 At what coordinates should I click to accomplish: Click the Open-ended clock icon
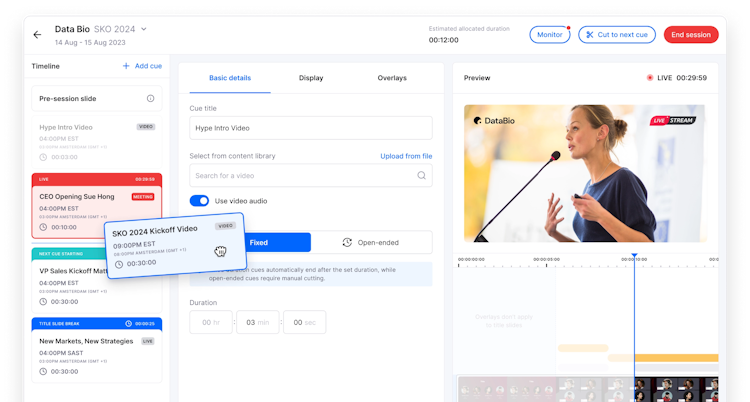pyautogui.click(x=347, y=243)
